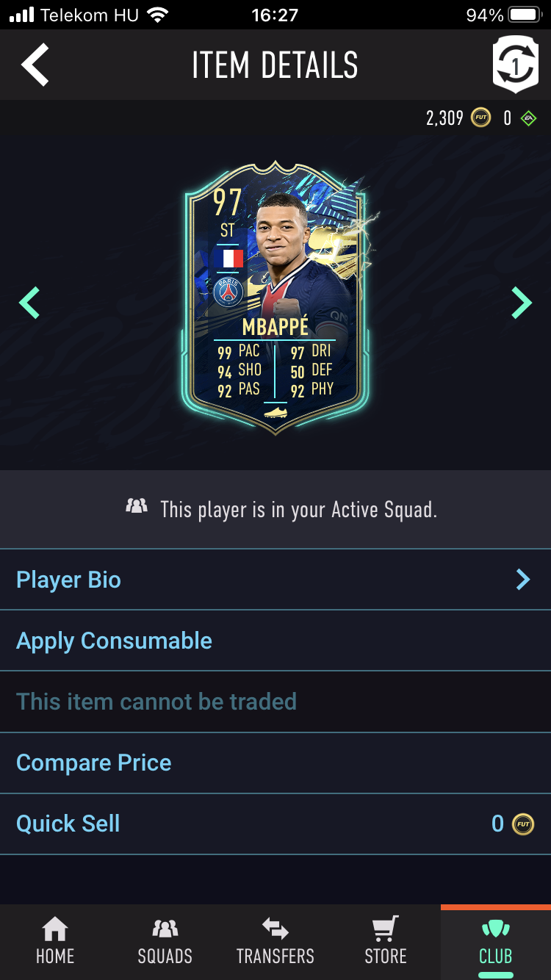The height and width of the screenshot is (980, 551).
Task: Tap the active squad notice icon
Action: click(x=137, y=506)
